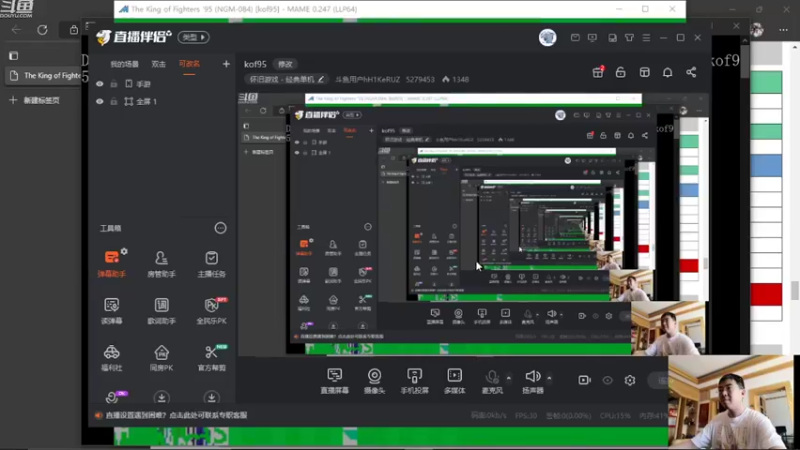Open the 官方帮剪 scissors tool
The height and width of the screenshot is (450, 800).
click(211, 358)
